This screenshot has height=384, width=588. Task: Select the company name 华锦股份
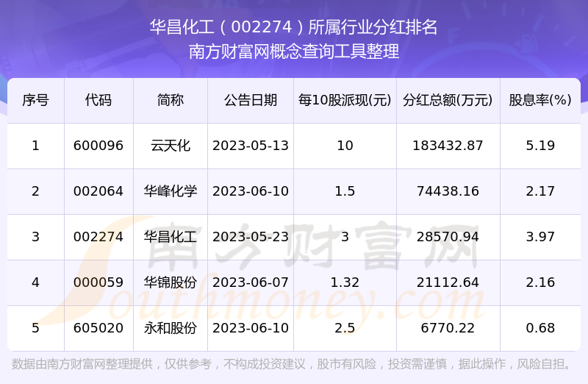click(x=171, y=282)
